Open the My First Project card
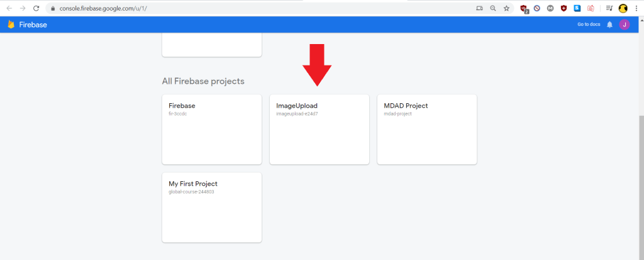 (211, 207)
